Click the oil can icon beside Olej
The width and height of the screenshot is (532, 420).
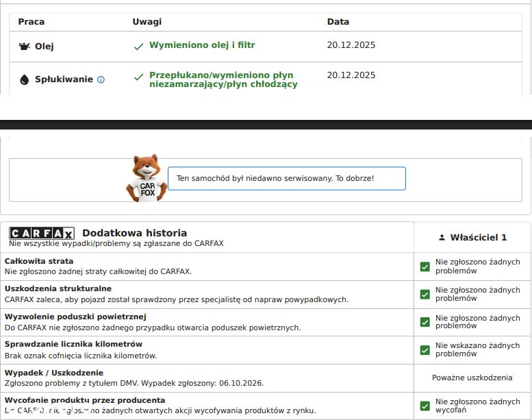pos(24,46)
